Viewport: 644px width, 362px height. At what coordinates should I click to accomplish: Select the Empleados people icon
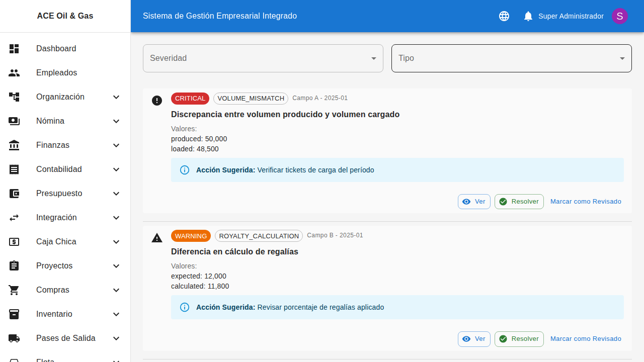tap(14, 73)
